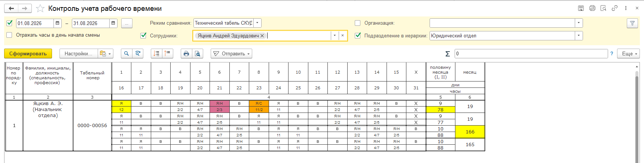The width and height of the screenshot is (644, 163).
Task: Add report to favorites star icon
Action: coord(40,8)
